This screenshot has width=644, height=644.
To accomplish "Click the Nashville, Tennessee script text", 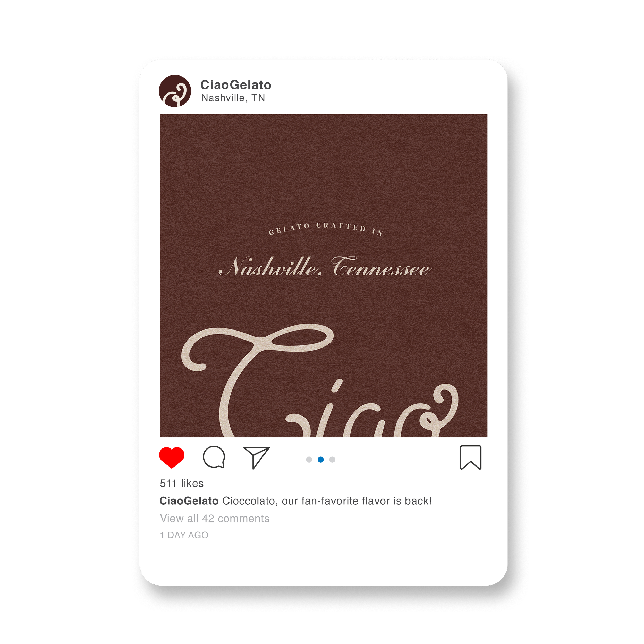I will point(325,267).
